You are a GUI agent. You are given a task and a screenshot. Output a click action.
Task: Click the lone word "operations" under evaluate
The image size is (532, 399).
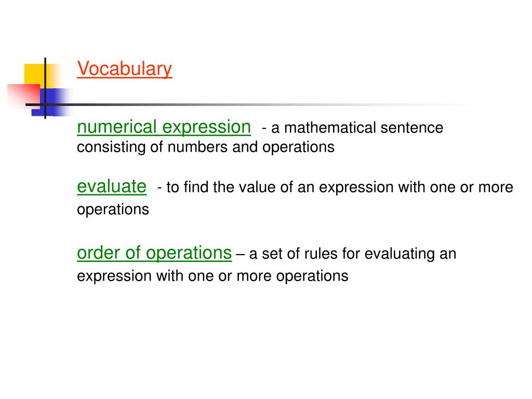click(x=113, y=209)
